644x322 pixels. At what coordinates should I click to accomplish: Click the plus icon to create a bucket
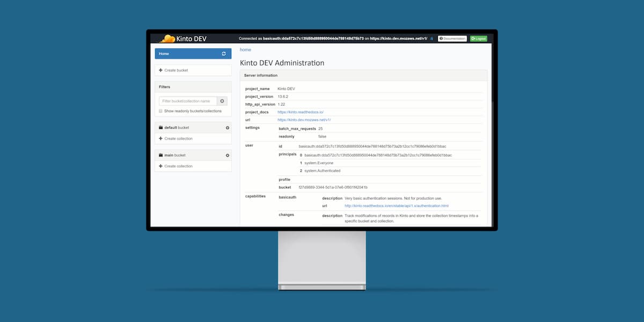(x=160, y=70)
